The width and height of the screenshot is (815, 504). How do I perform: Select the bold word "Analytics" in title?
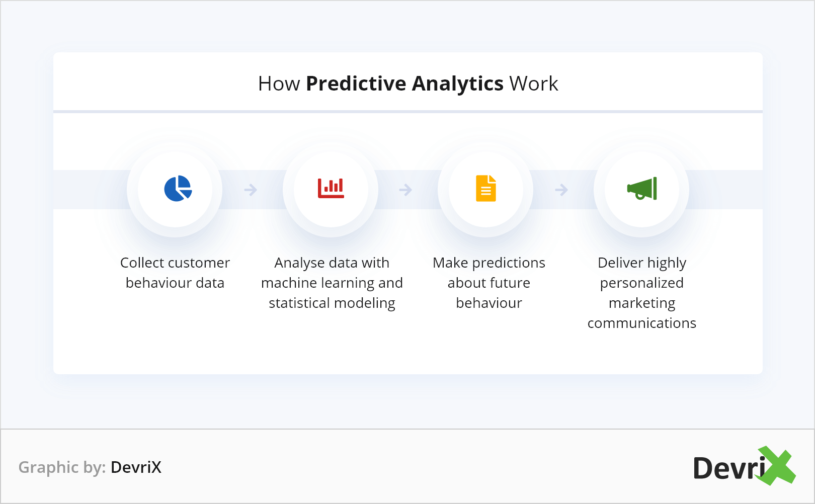457,84
